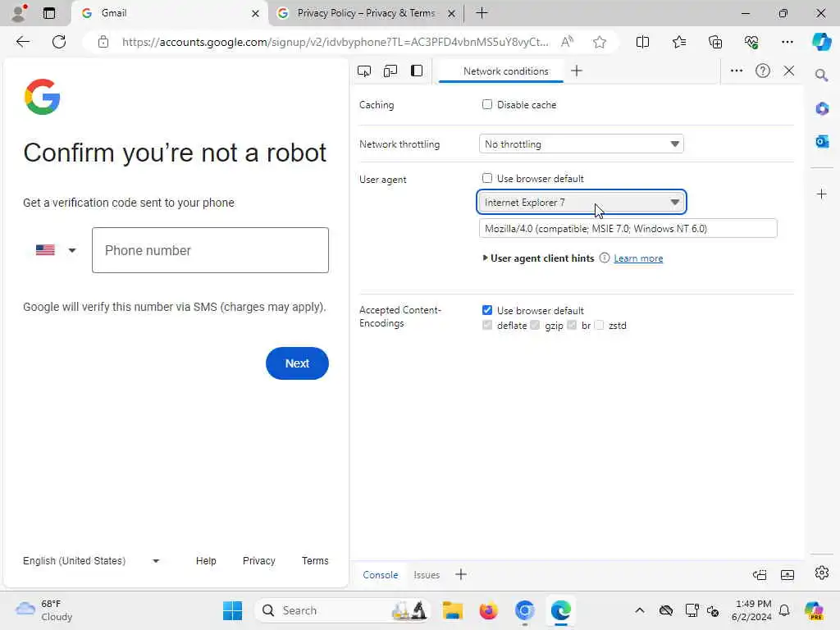Open Edge Settings and more menu
This screenshot has height=630, width=840.
(787, 42)
